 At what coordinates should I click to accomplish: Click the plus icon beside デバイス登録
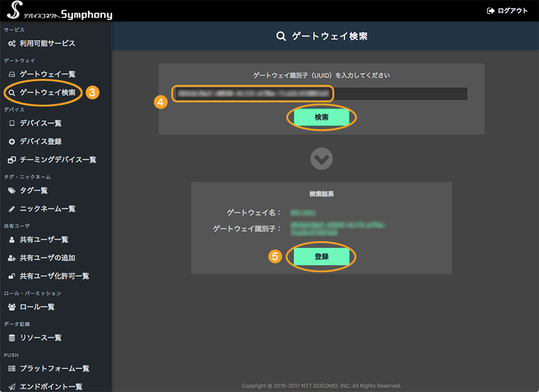(12, 142)
